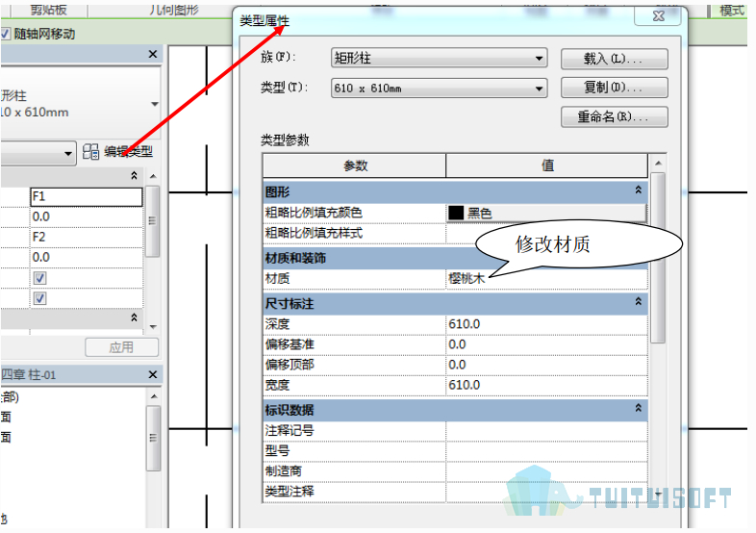
Task: Close the properties panel with X
Action: click(x=153, y=54)
